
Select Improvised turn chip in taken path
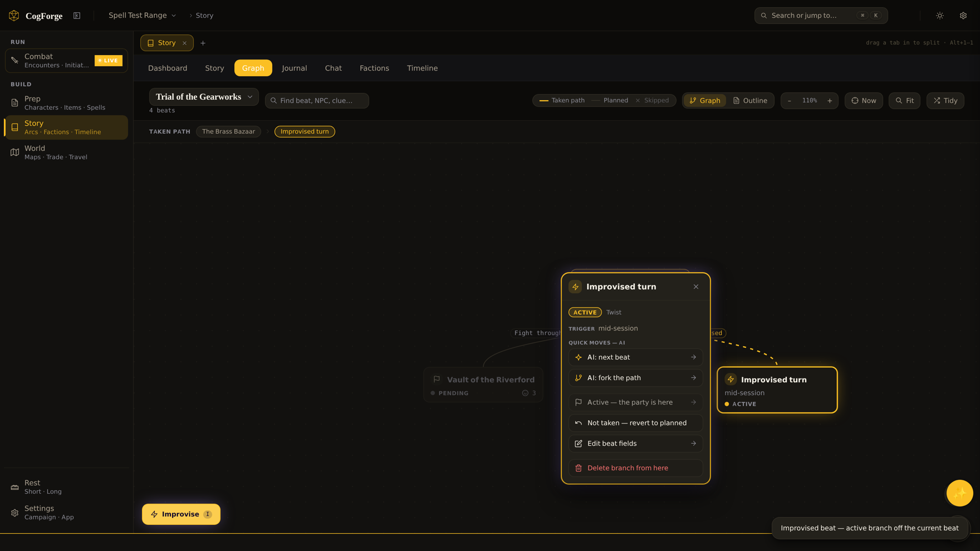[305, 132]
